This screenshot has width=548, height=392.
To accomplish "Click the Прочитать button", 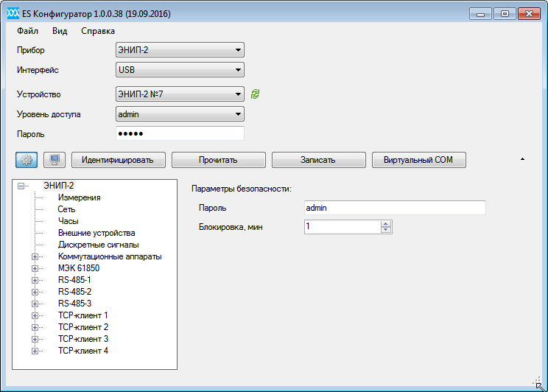I will pyautogui.click(x=219, y=160).
